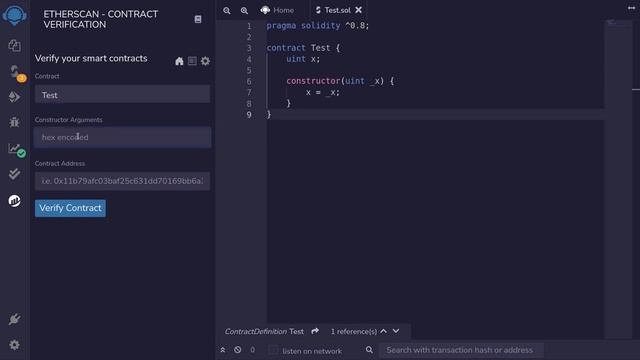Click the x = _x; statement
This screenshot has height=360, width=640.
[322, 93]
